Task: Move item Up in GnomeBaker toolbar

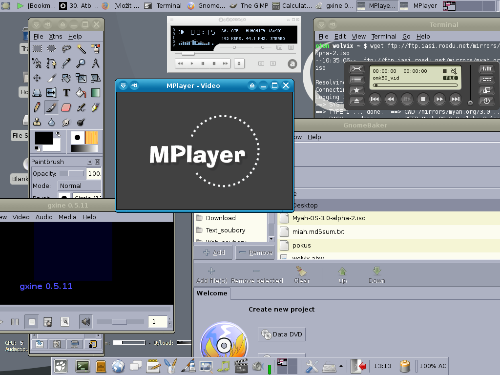Action: tap(342, 275)
